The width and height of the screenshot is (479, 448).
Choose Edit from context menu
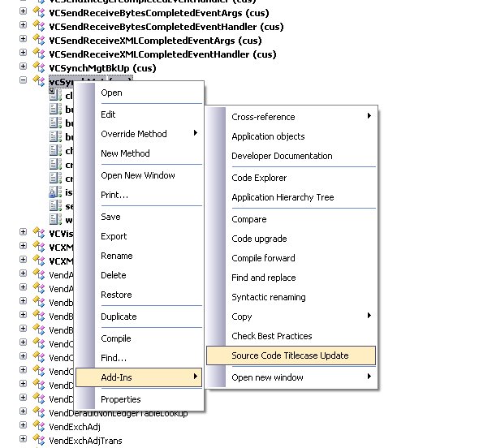(x=139, y=114)
